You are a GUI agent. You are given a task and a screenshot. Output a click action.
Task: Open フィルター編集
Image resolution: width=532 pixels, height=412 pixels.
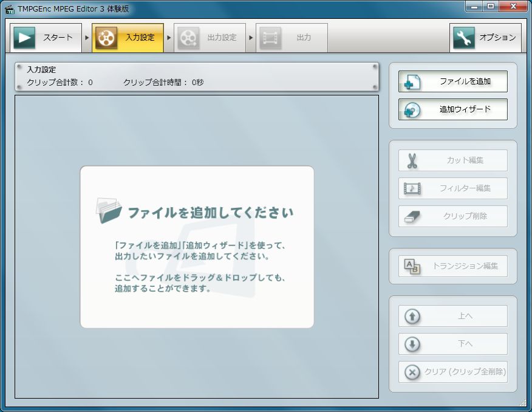[x=453, y=188]
